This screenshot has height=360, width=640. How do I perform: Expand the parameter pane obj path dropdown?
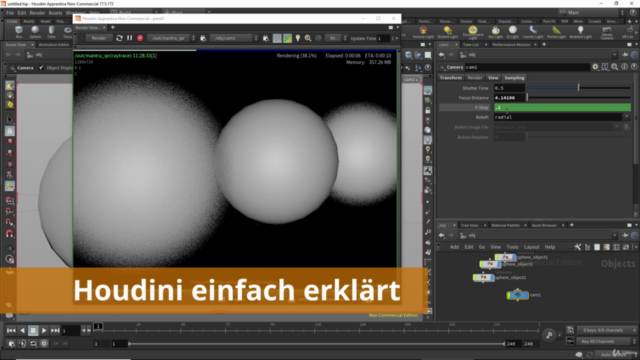pyautogui.click(x=615, y=55)
